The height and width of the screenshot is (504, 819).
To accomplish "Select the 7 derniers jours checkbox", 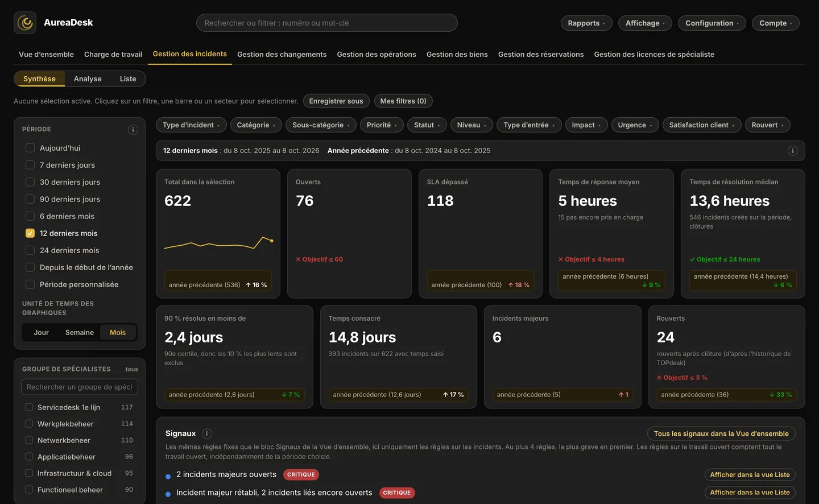I will coord(30,165).
